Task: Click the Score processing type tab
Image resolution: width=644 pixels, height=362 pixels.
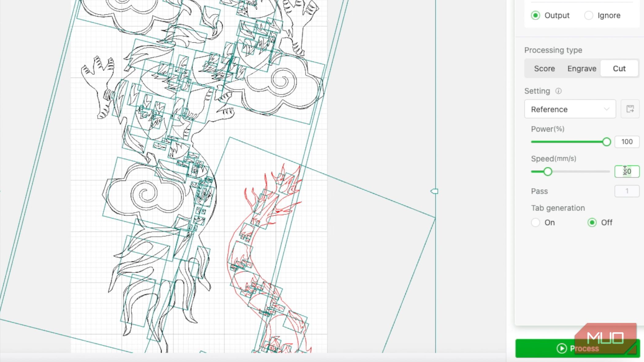Action: pyautogui.click(x=544, y=69)
